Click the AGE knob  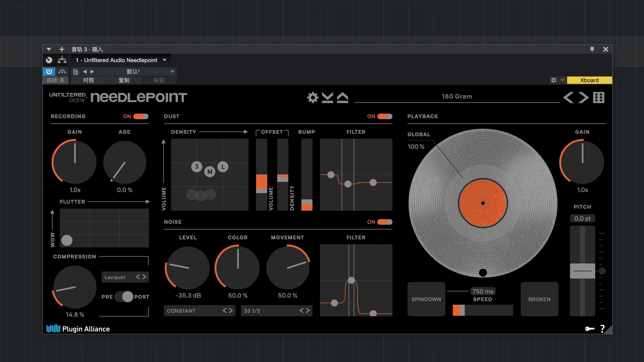coord(124,162)
